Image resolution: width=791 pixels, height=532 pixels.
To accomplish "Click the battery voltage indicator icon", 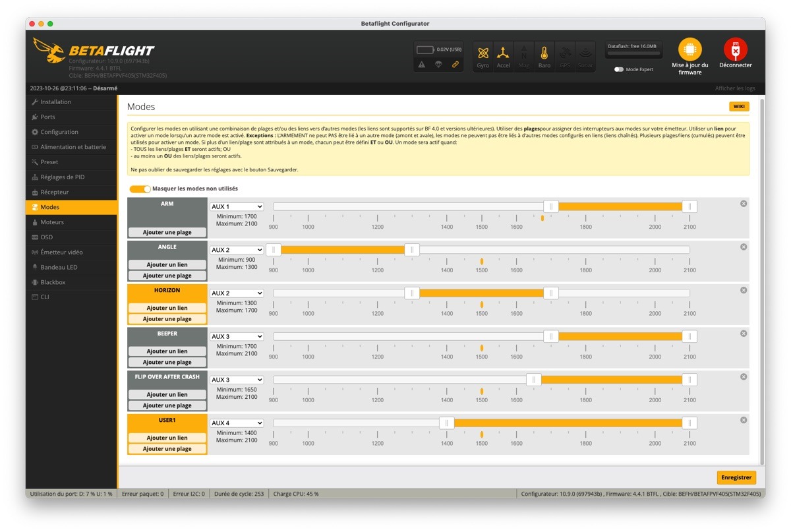I will click(426, 49).
